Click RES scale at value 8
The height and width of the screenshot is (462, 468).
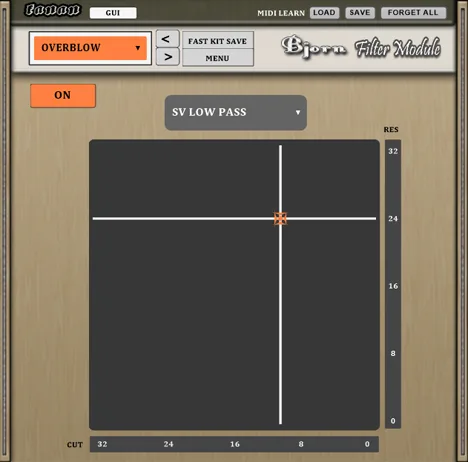[x=393, y=353]
